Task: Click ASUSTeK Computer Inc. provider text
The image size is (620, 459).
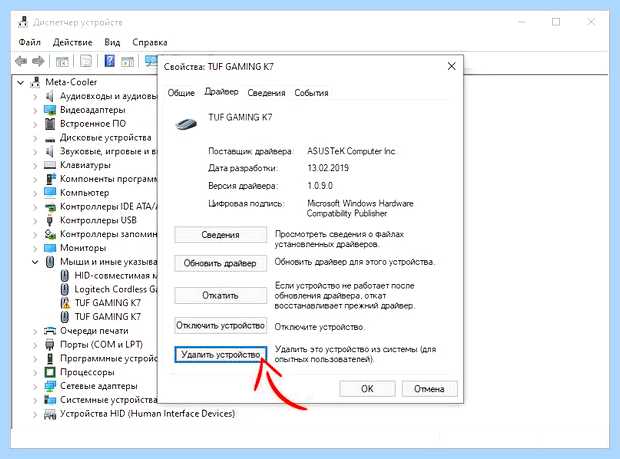Action: 351,151
